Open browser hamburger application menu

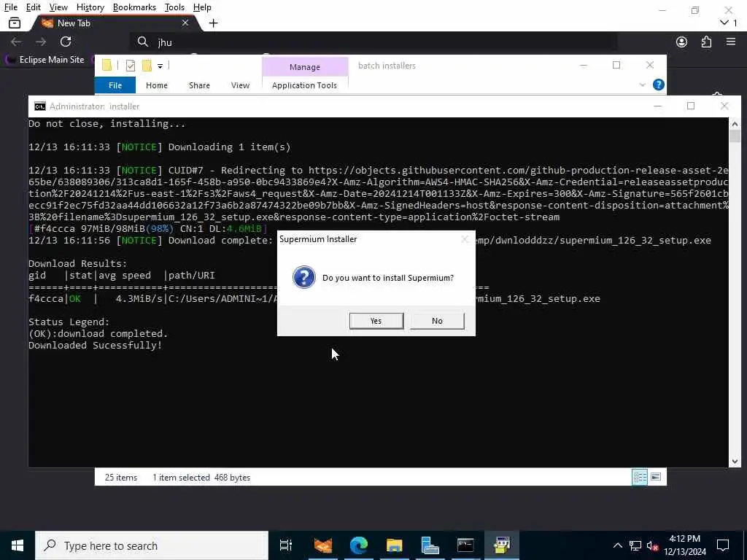(731, 42)
